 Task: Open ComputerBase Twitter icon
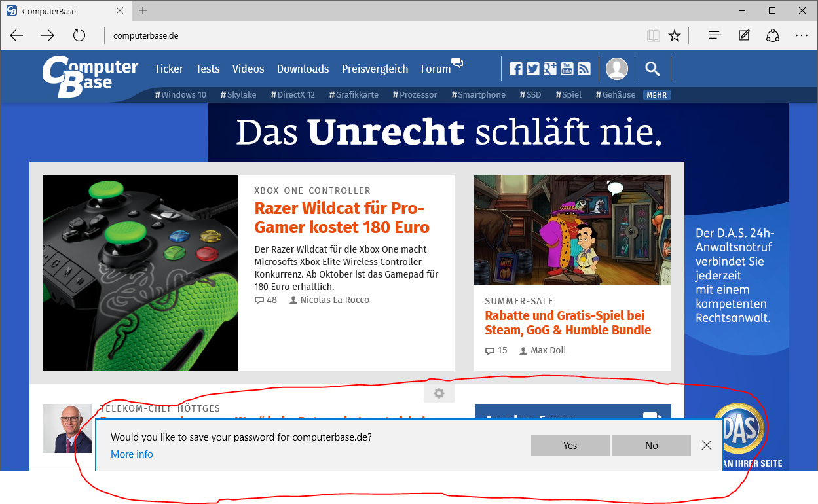point(533,69)
